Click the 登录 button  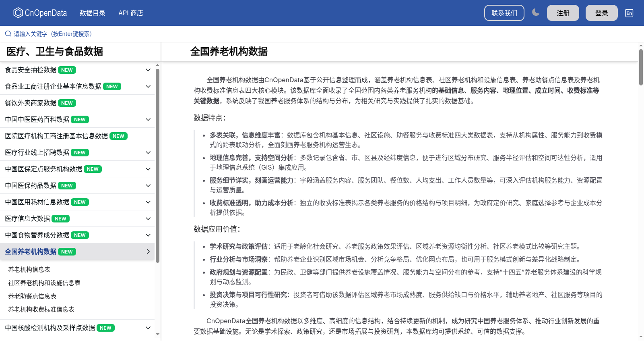pos(602,13)
